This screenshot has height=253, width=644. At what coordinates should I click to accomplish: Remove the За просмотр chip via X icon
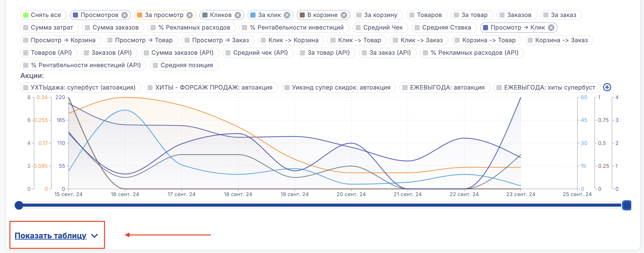(190, 15)
